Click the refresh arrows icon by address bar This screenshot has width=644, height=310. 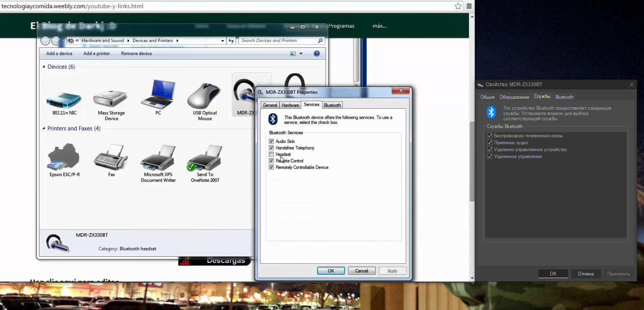pyautogui.click(x=231, y=41)
